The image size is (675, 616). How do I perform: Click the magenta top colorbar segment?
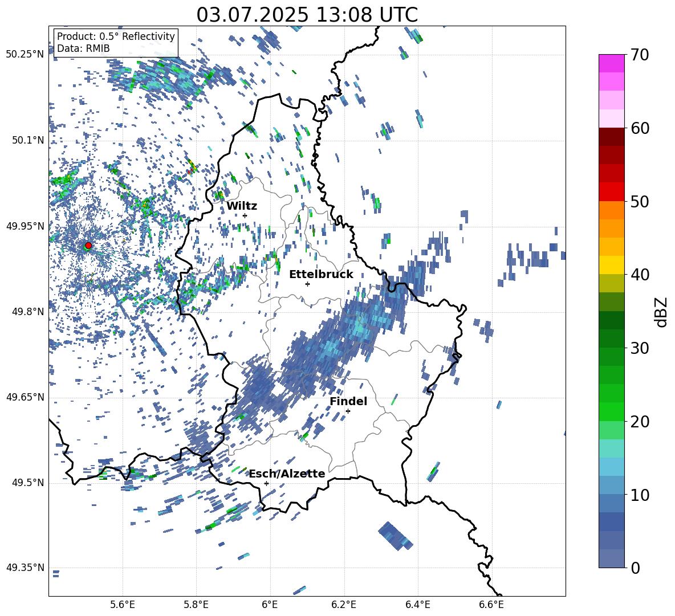point(611,63)
